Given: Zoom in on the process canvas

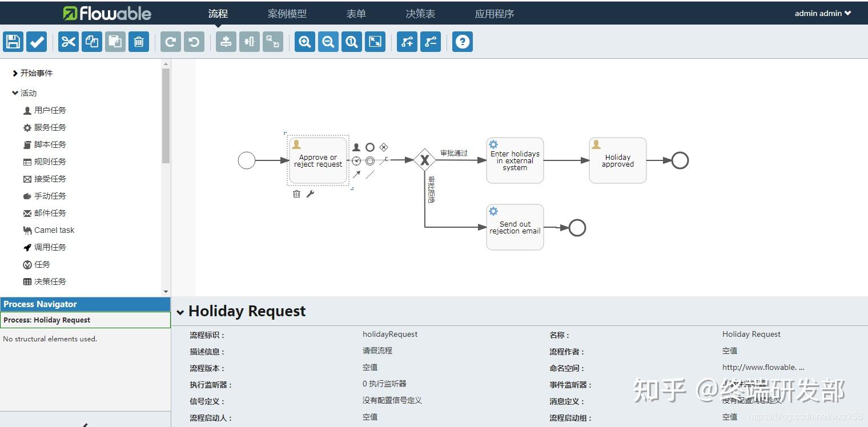Looking at the screenshot, I should tap(304, 41).
